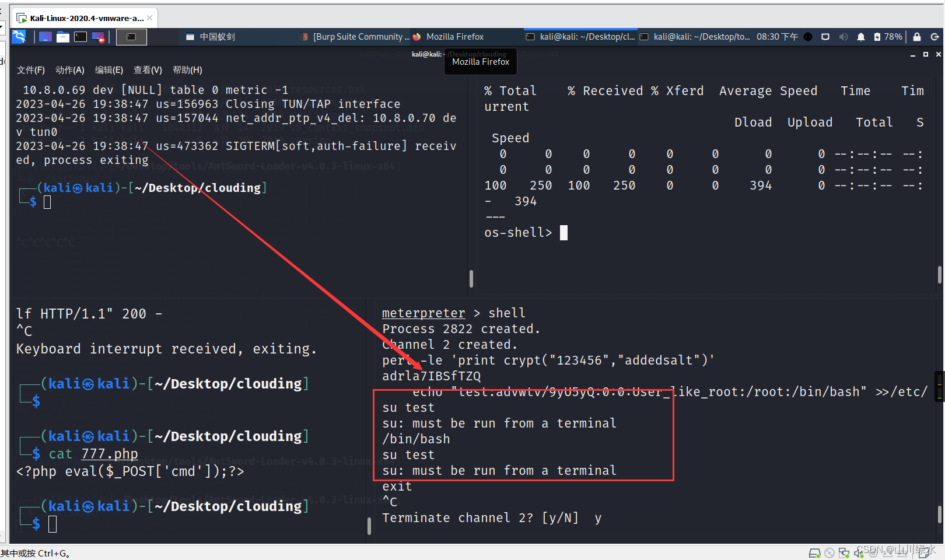This screenshot has height=560, width=945.
Task: Open the Kali dragon applications menu
Action: tap(19, 37)
